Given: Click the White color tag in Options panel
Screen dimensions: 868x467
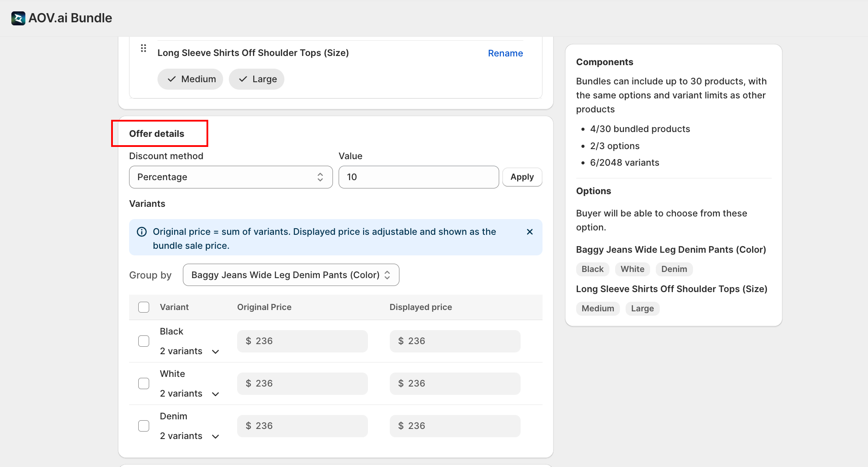Looking at the screenshot, I should pyautogui.click(x=632, y=269).
